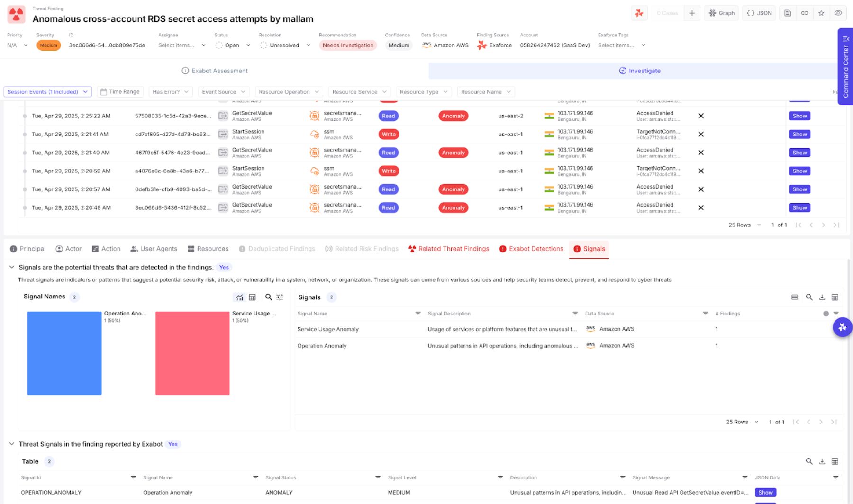Search the Signals table using the magnifier
This screenshot has width=853, height=504.
pyautogui.click(x=809, y=297)
